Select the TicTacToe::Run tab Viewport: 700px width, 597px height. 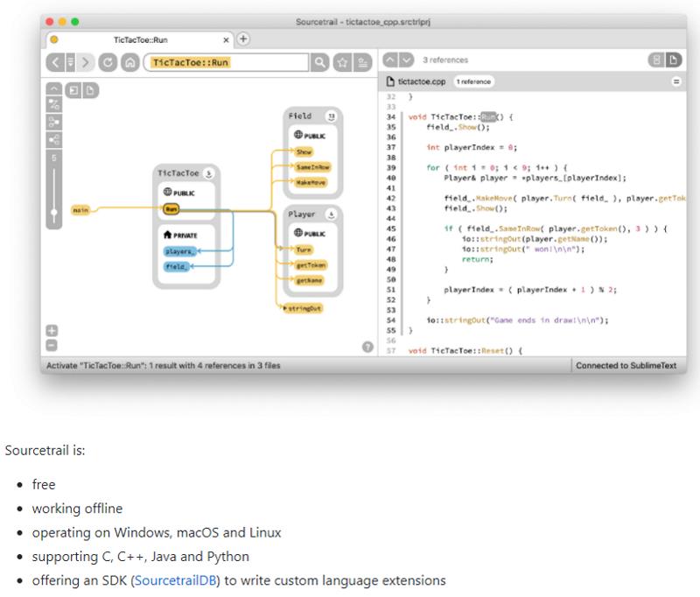point(140,39)
